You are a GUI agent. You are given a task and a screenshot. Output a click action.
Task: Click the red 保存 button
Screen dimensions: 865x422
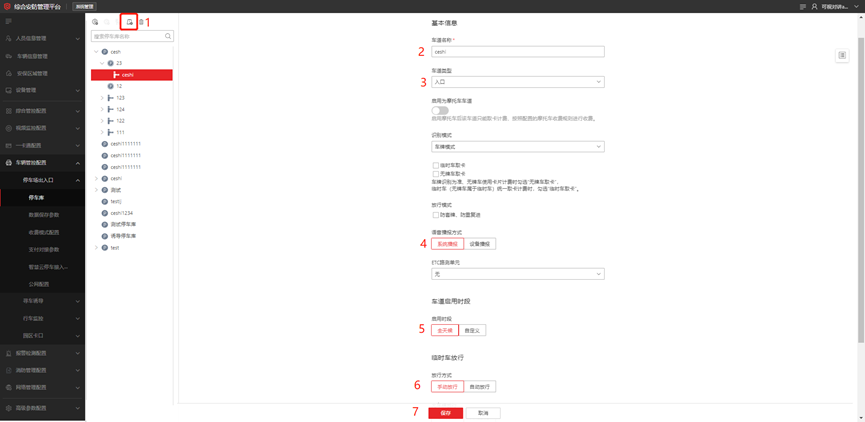tap(446, 413)
